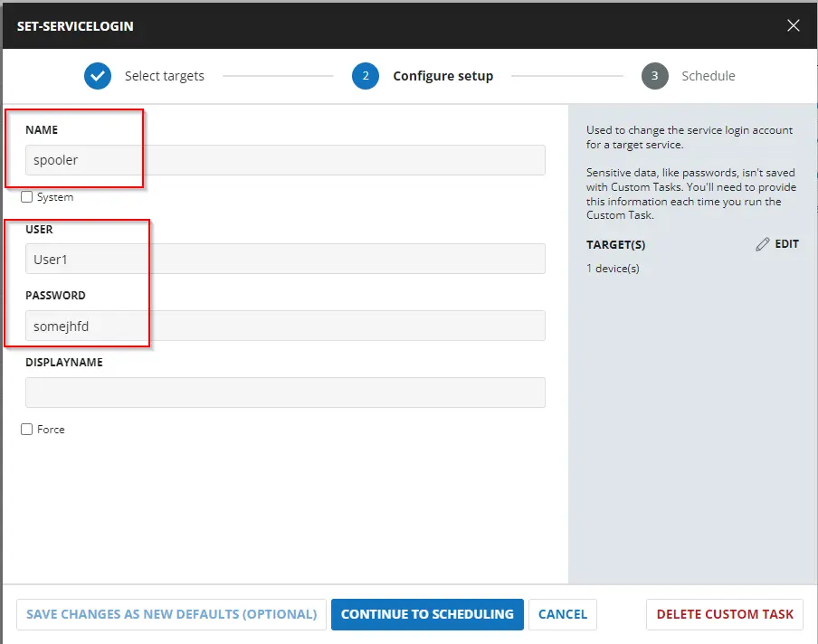This screenshot has height=644, width=818.
Task: Select the Configure setup step label
Action: (x=442, y=76)
